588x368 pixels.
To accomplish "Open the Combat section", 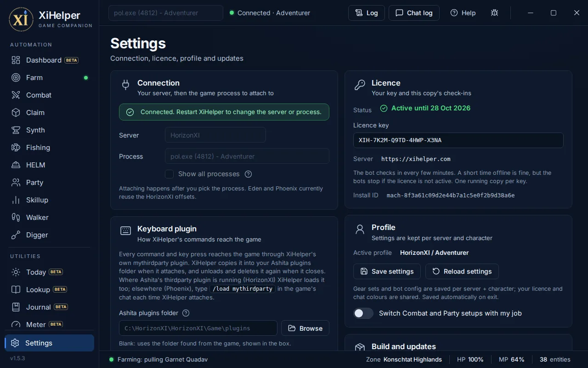I will point(50,95).
